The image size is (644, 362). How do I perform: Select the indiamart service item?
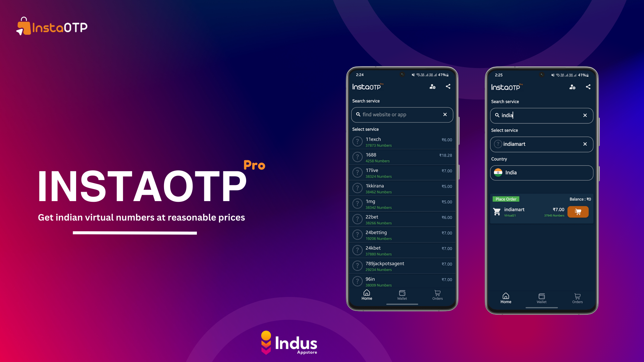pyautogui.click(x=541, y=144)
